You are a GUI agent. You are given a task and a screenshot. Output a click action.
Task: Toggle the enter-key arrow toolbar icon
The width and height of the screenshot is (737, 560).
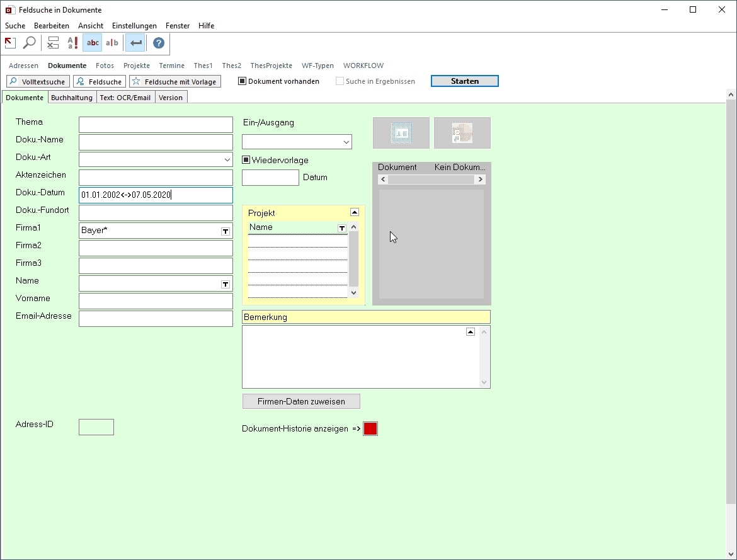(x=135, y=43)
